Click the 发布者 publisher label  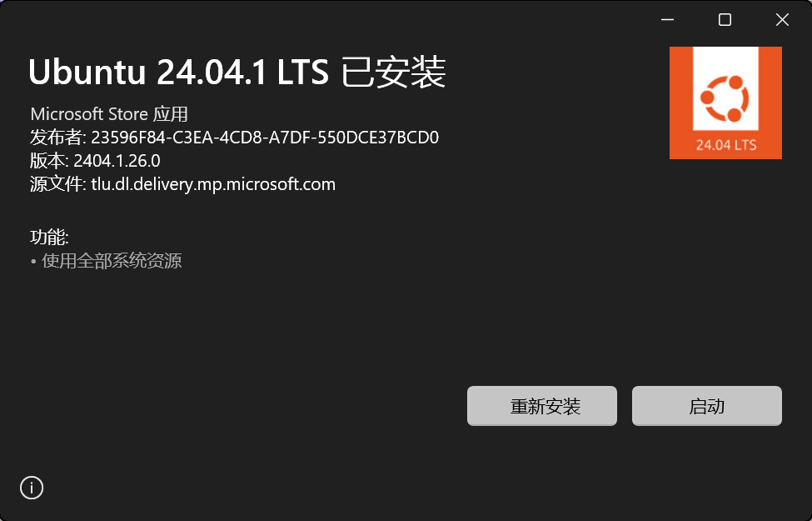[57, 138]
